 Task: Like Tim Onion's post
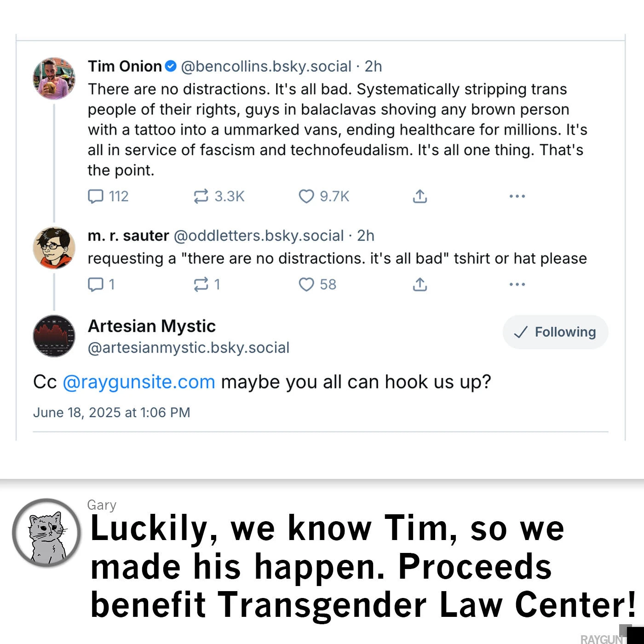coord(306,196)
